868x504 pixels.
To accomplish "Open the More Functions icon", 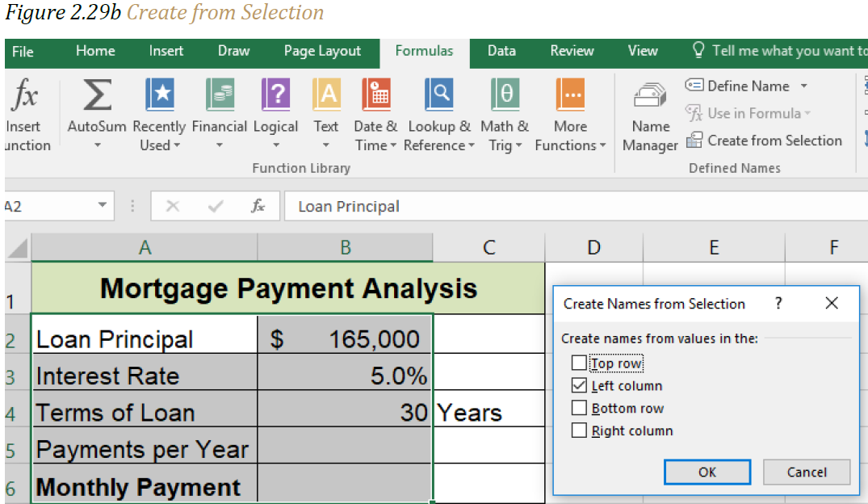I will point(570,94).
